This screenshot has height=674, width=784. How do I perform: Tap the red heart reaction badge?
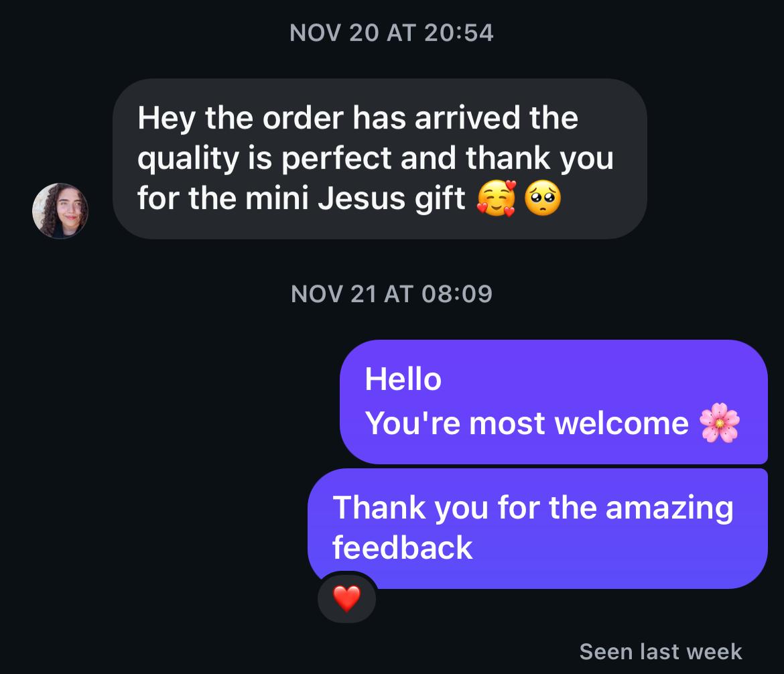tap(346, 598)
